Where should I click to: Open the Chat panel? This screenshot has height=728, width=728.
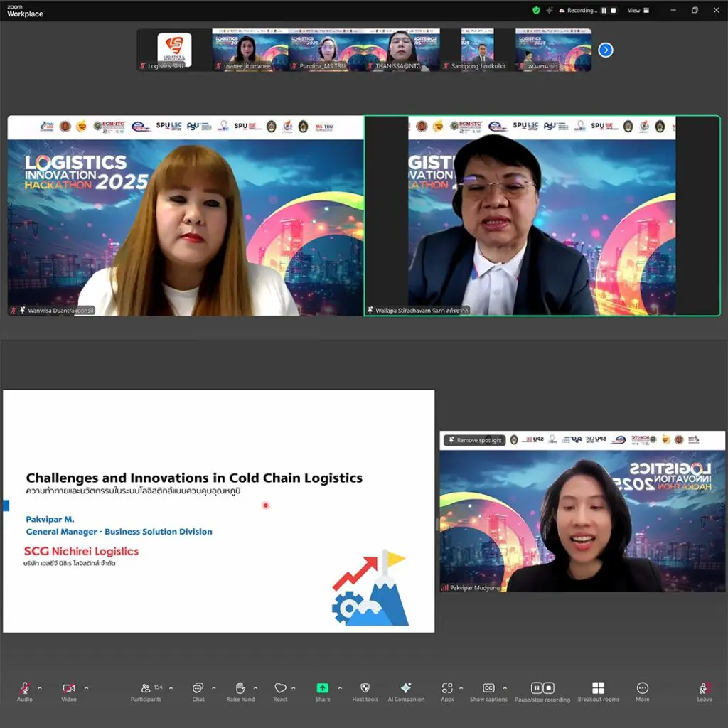(x=198, y=692)
